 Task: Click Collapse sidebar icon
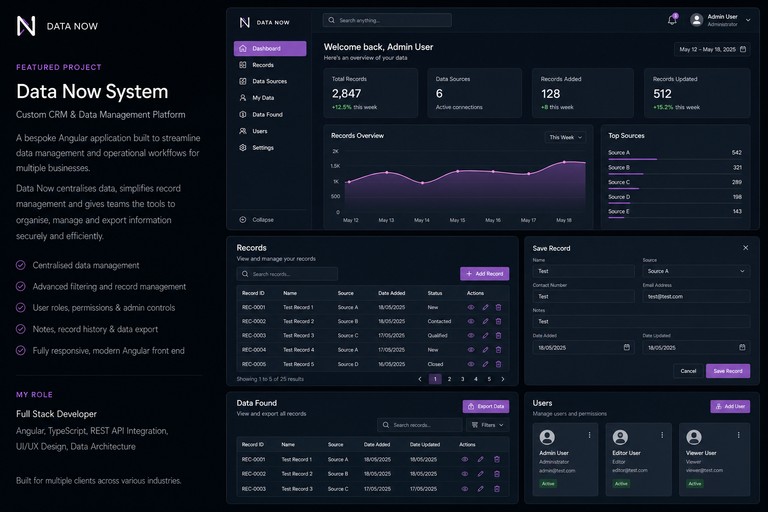click(x=242, y=219)
